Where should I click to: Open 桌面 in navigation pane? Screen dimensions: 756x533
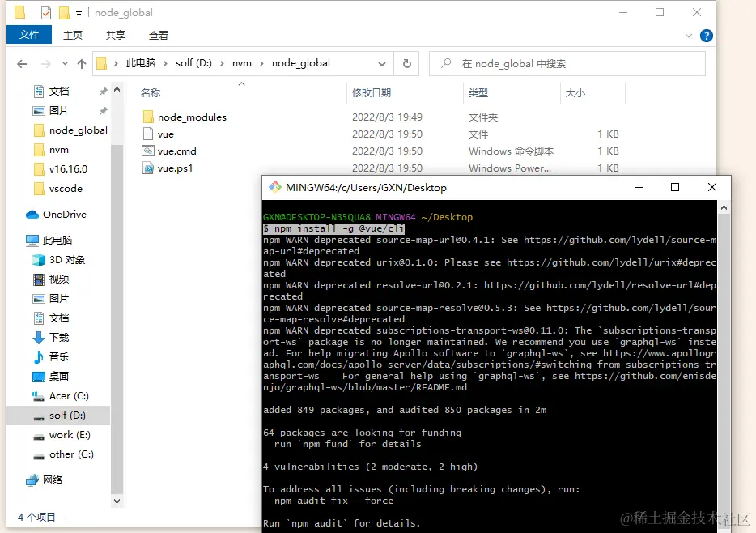(x=59, y=376)
